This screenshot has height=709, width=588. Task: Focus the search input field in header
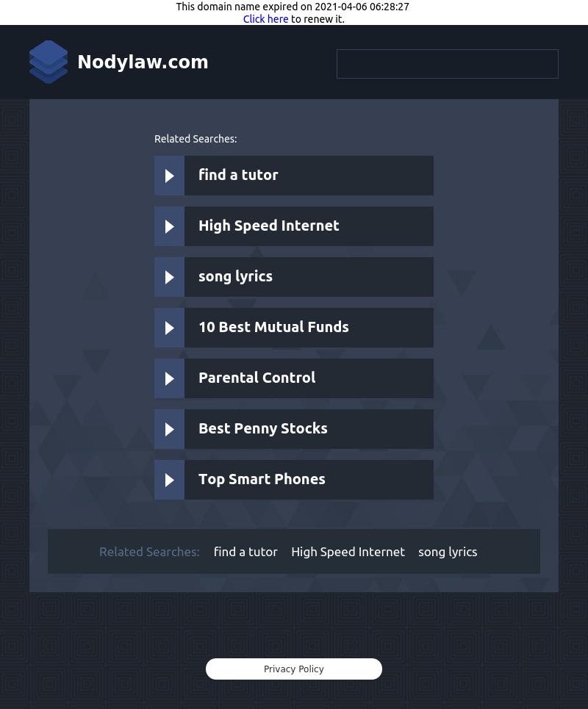tap(448, 64)
